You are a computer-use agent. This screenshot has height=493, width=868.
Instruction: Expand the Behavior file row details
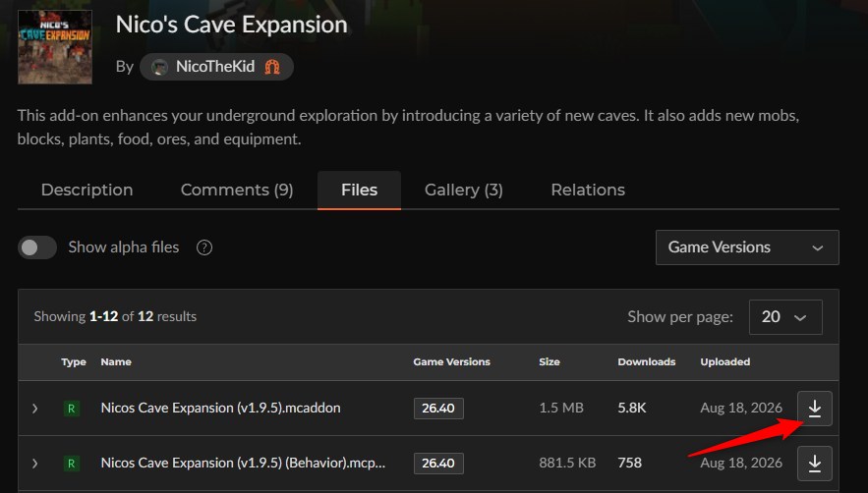pyautogui.click(x=34, y=464)
